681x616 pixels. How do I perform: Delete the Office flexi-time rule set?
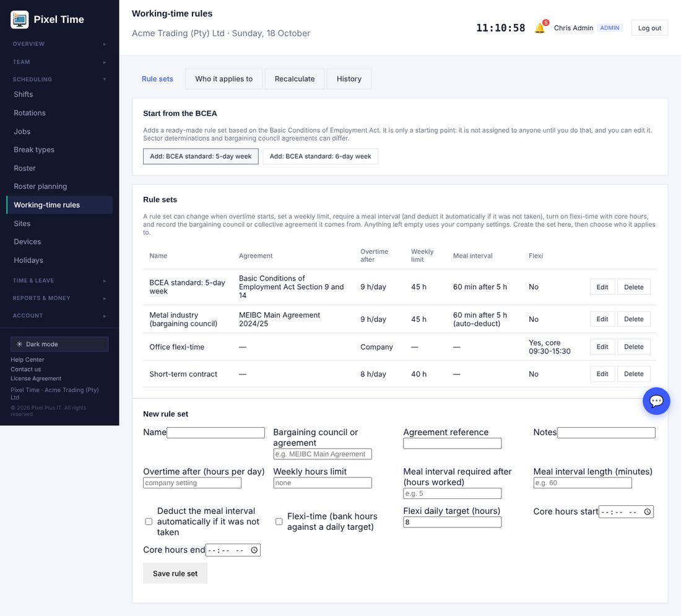click(634, 347)
